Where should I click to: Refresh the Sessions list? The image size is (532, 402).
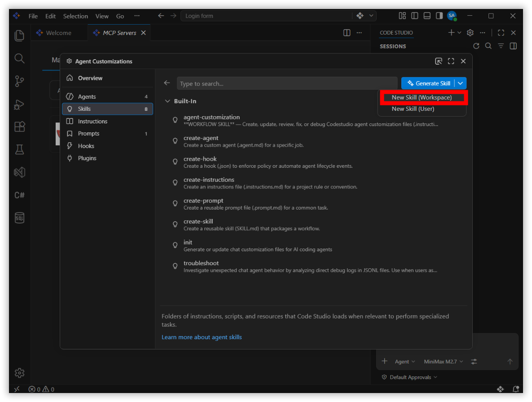[476, 46]
